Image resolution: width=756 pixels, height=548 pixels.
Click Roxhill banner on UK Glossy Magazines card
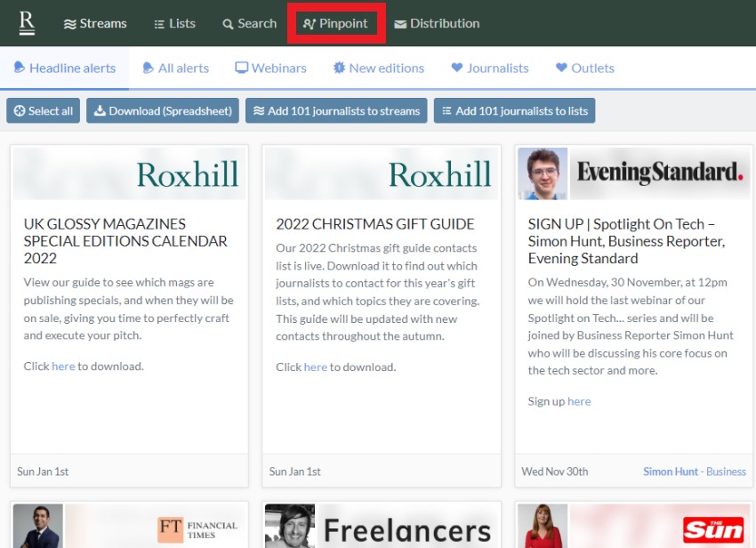pyautogui.click(x=129, y=173)
